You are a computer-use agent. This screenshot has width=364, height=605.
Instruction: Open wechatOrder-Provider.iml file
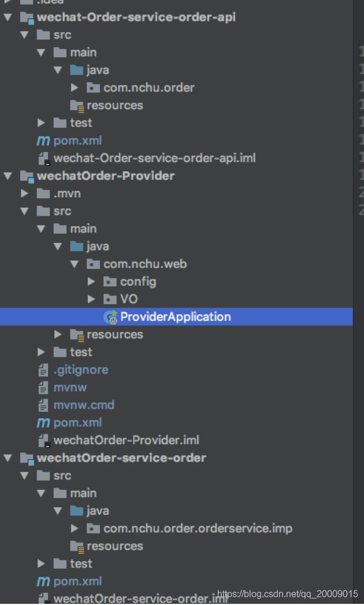pyautogui.click(x=126, y=440)
